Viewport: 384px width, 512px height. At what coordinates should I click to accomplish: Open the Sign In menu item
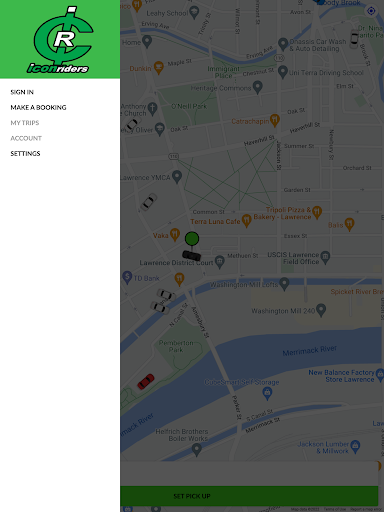coord(22,92)
